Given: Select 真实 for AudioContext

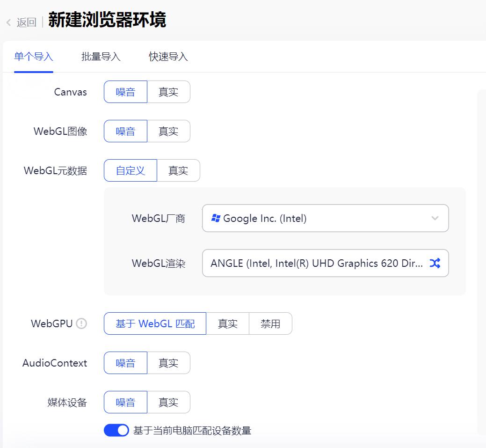Looking at the screenshot, I should pos(168,363).
